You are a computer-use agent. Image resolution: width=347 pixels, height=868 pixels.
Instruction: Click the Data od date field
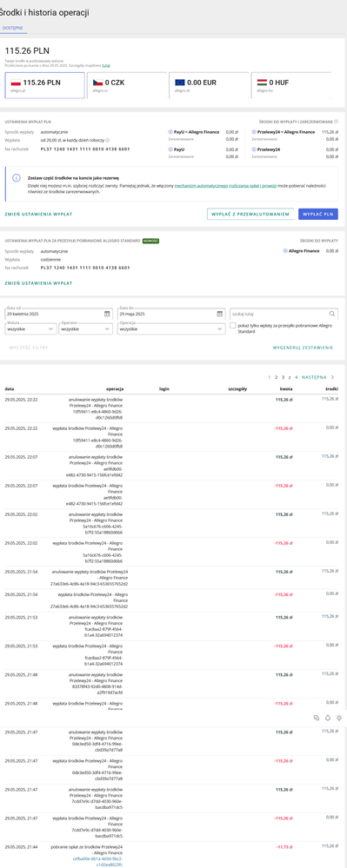click(59, 314)
